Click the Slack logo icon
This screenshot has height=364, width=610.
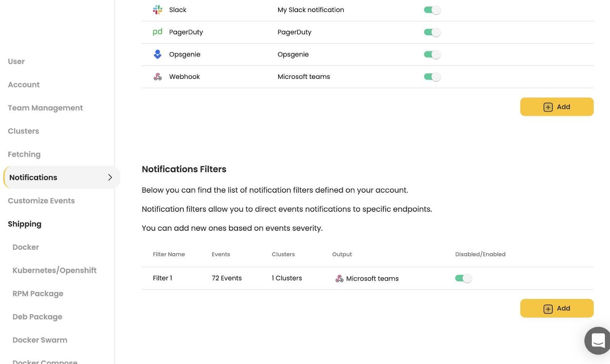click(157, 10)
